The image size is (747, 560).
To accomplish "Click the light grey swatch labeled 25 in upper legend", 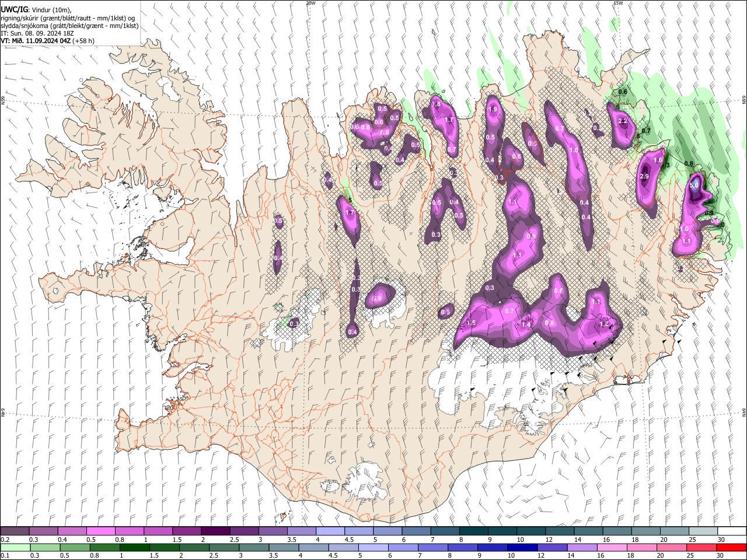I will [x=703, y=531].
